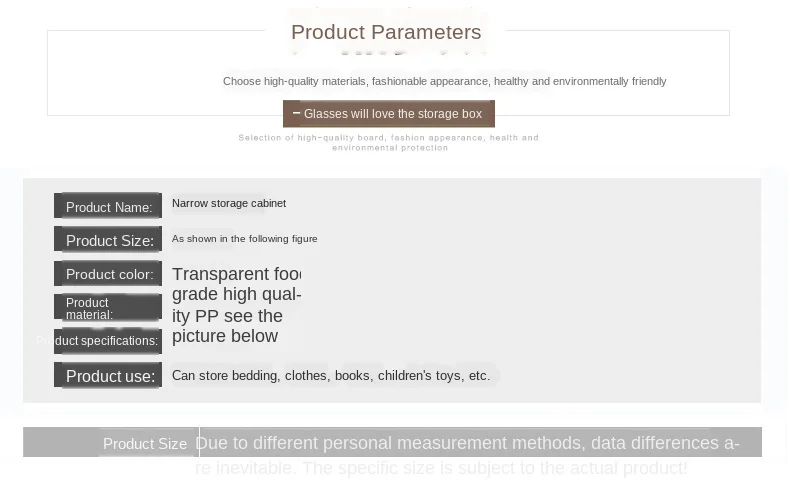This screenshot has width=790, height=492.
Task: Click the dash before Glasses banner text
Action: pos(296,113)
